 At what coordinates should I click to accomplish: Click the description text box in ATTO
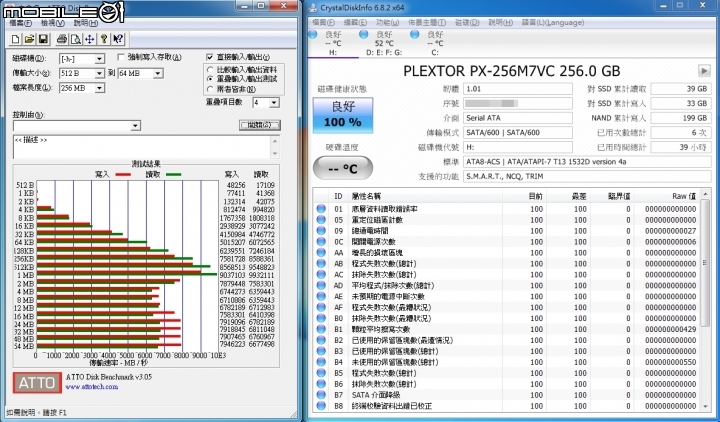(142, 147)
